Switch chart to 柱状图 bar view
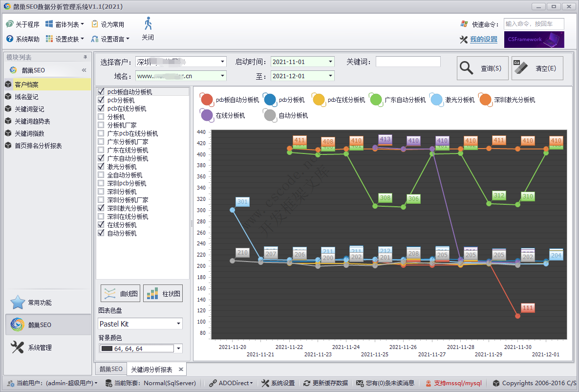The width and height of the screenshot is (579, 392). point(163,294)
